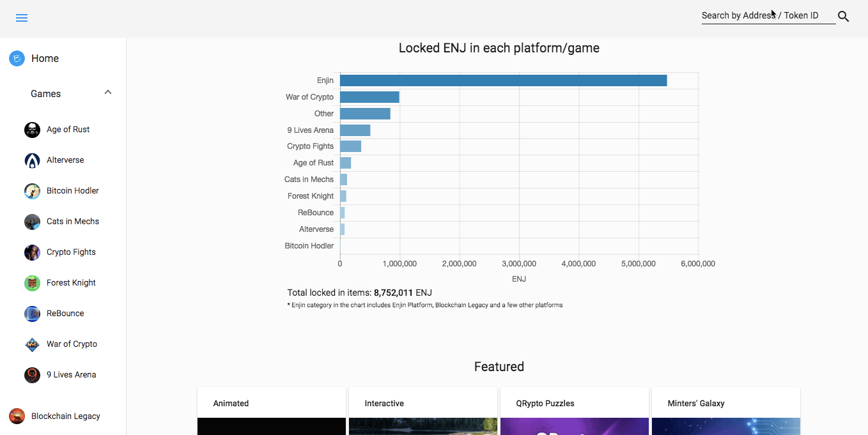Click the Enjin bar in chart
This screenshot has width=868, height=435.
click(x=503, y=80)
